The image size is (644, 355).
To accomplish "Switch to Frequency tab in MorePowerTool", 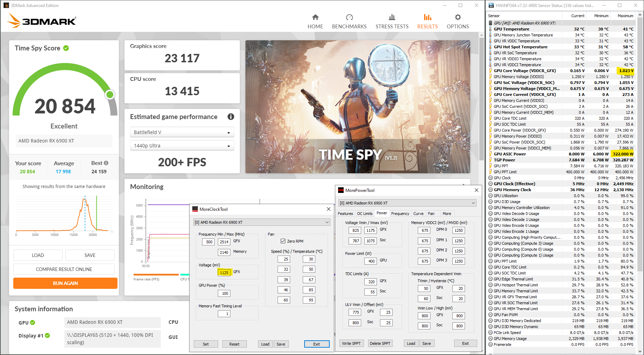I will [400, 214].
